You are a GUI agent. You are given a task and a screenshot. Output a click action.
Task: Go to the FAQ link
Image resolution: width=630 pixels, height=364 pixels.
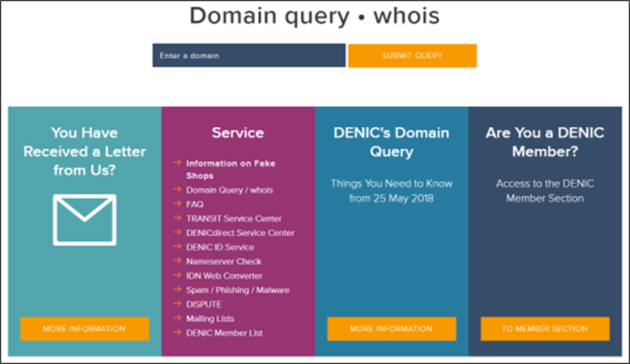click(x=195, y=204)
